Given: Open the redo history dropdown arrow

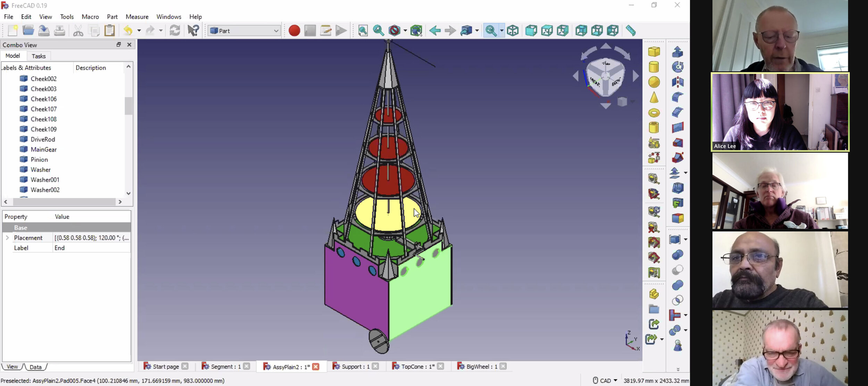Looking at the screenshot, I should click(161, 31).
